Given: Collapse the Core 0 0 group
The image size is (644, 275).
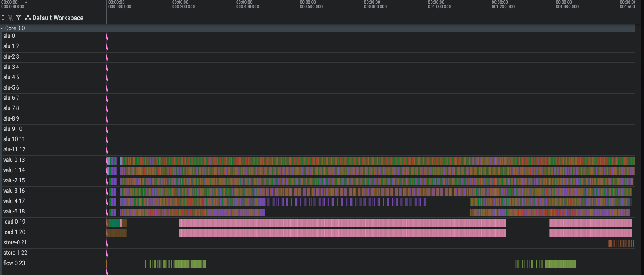Looking at the screenshot, I should [x=3, y=28].
